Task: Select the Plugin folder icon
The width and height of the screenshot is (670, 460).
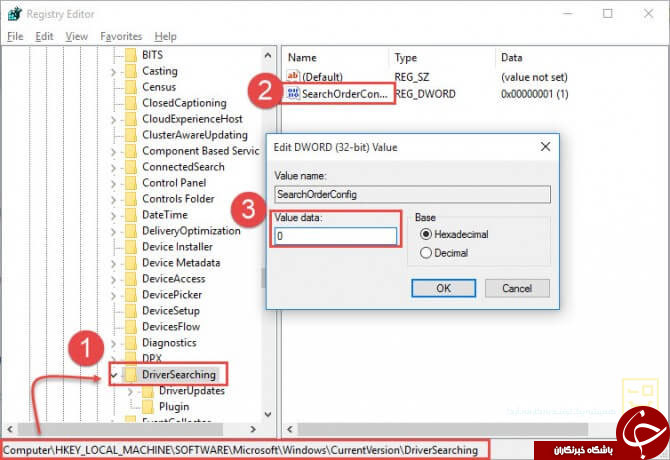Action: click(148, 407)
